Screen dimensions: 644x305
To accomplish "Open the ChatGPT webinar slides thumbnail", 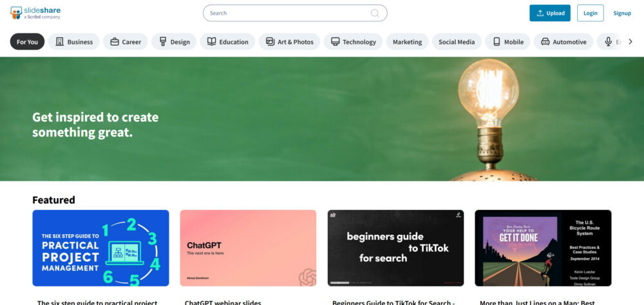I will click(248, 248).
